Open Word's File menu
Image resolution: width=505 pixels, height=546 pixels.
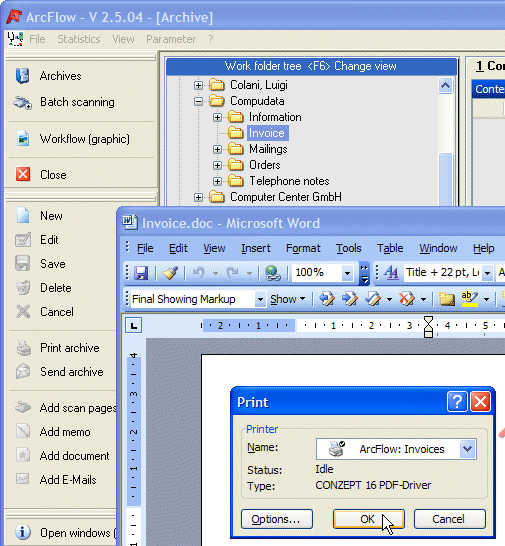[x=145, y=248]
